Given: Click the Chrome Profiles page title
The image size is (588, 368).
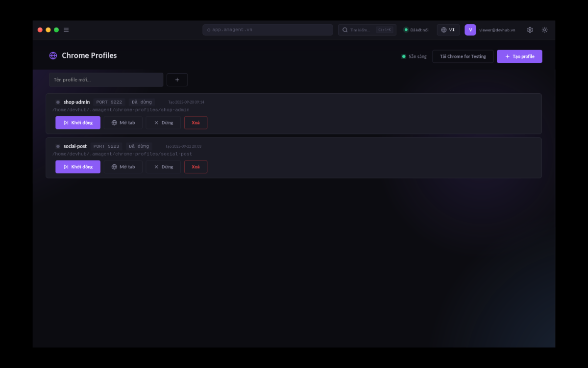Looking at the screenshot, I should (89, 56).
